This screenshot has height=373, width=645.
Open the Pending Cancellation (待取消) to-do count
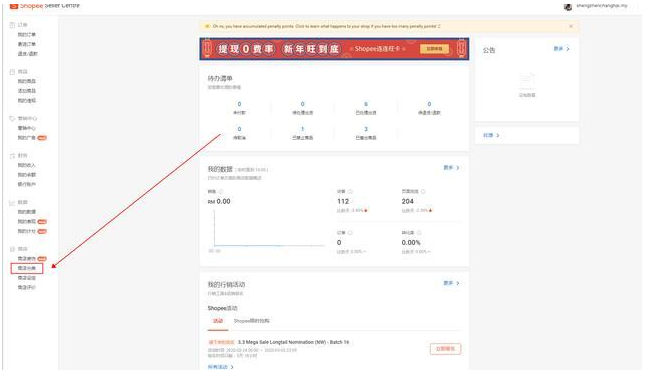point(239,133)
